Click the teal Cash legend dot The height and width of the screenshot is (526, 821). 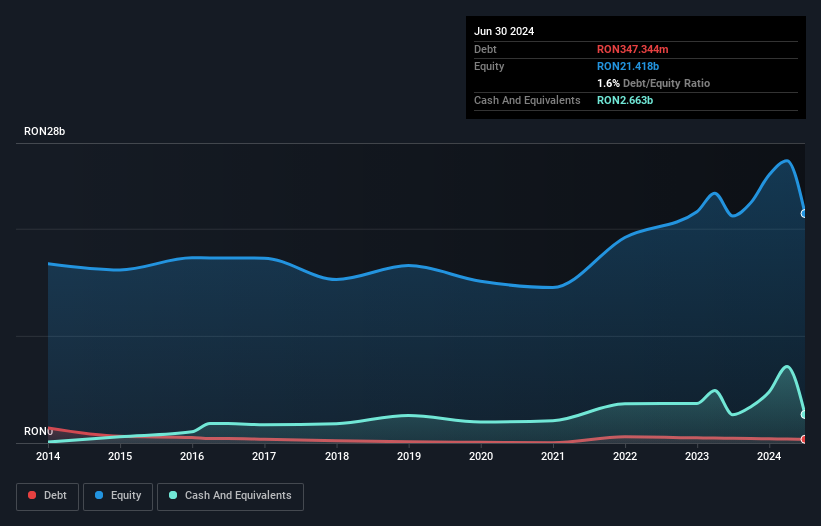pos(173,495)
